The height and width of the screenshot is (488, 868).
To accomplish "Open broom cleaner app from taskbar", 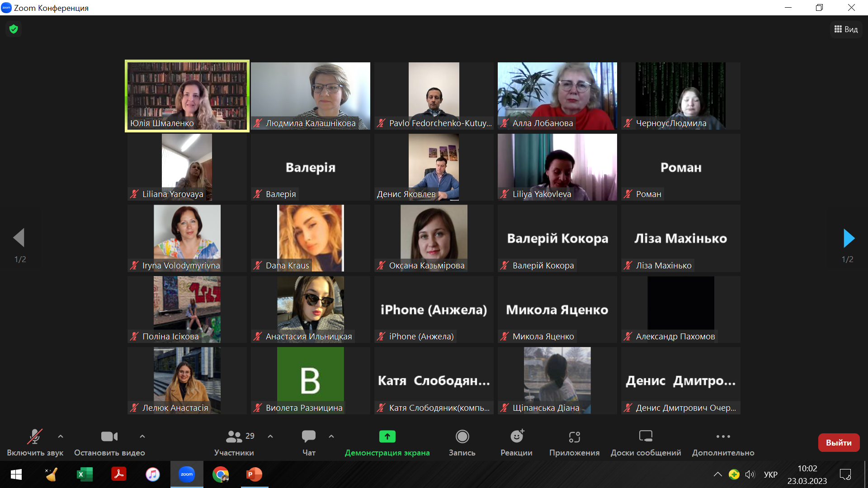I will coord(51,474).
